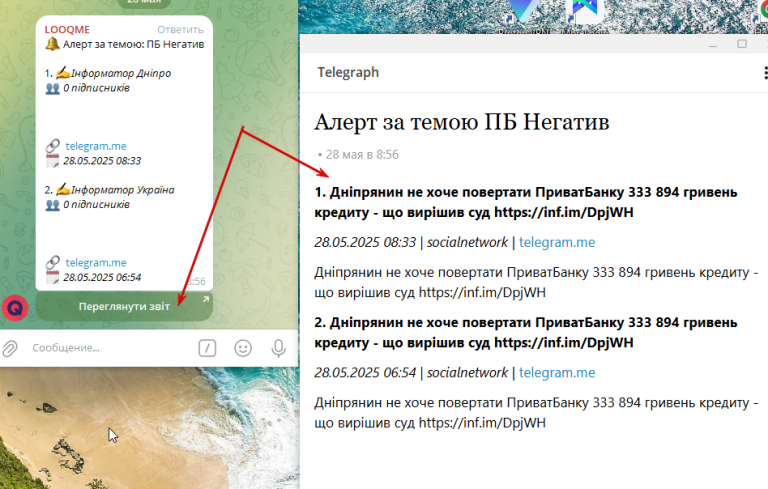Click bold headline of article 1 in Telegraph
The width and height of the screenshot is (768, 489).
pyautogui.click(x=526, y=202)
